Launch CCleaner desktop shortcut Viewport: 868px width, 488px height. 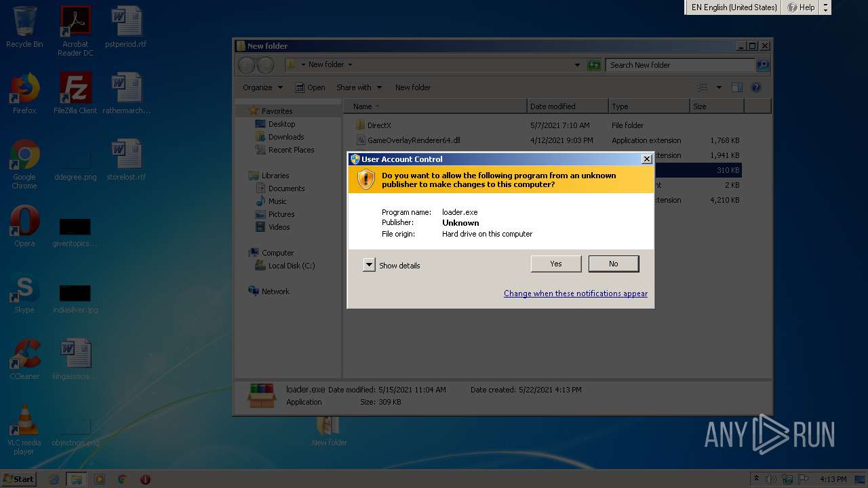pos(24,359)
